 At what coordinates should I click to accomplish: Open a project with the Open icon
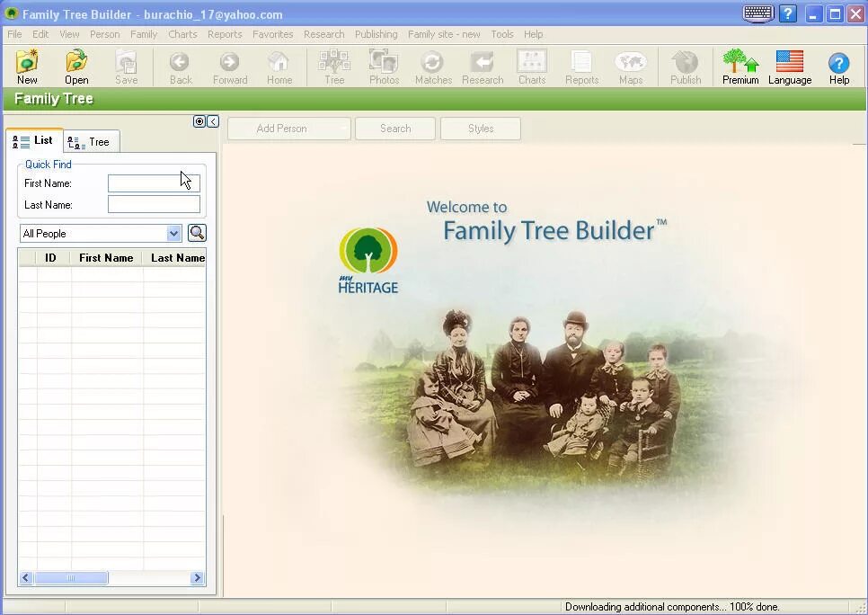point(76,67)
